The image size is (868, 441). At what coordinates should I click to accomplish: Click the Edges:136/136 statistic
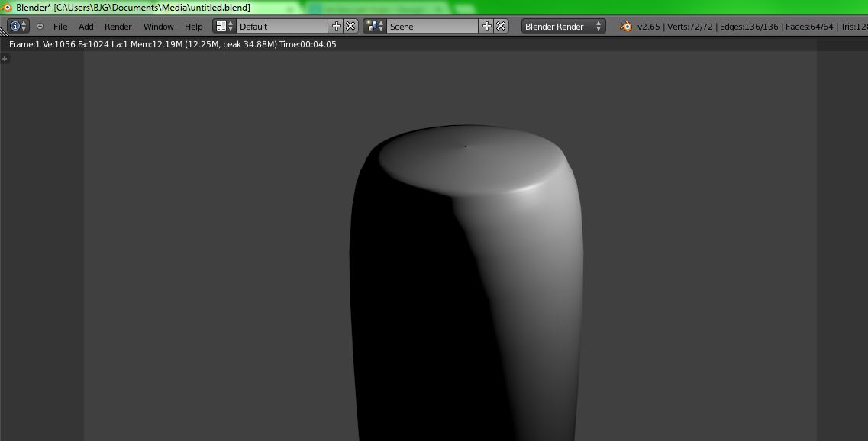(x=749, y=27)
